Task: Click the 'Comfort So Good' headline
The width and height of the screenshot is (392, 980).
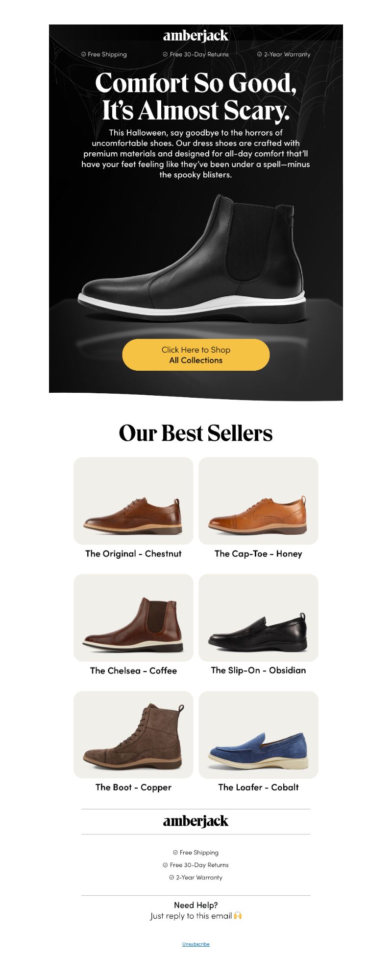Action: (196, 96)
